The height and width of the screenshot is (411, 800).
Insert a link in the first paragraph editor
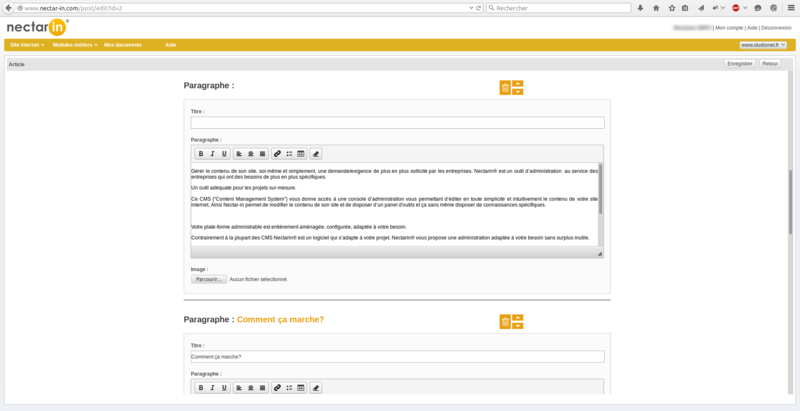(278, 153)
